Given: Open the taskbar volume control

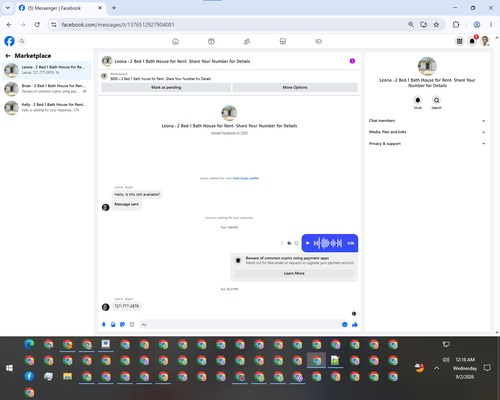Looking at the screenshot, I should coord(446,360).
